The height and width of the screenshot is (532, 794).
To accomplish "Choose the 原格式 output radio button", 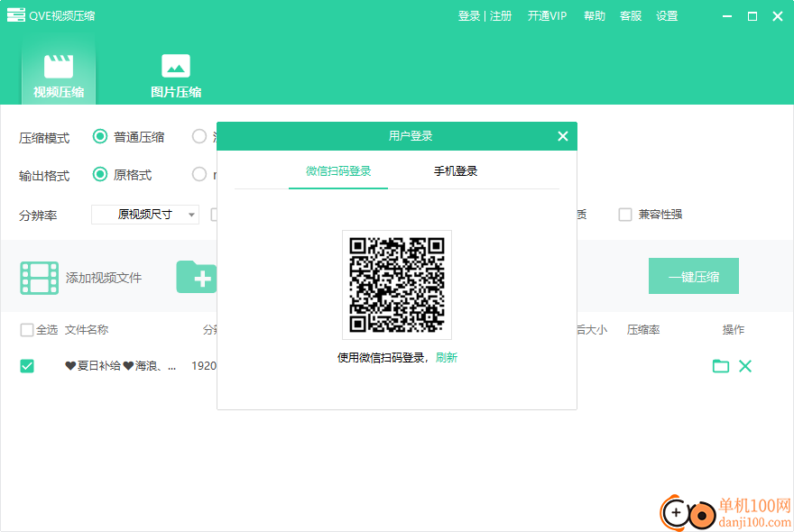I will click(100, 175).
